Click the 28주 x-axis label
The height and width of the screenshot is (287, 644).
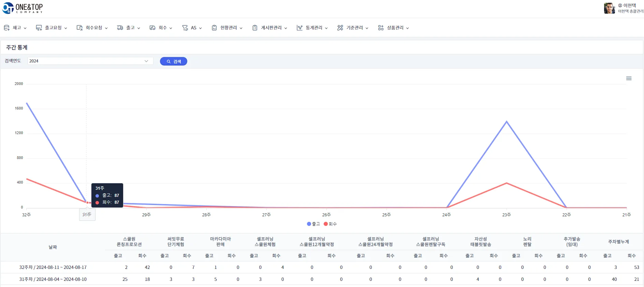(x=206, y=215)
